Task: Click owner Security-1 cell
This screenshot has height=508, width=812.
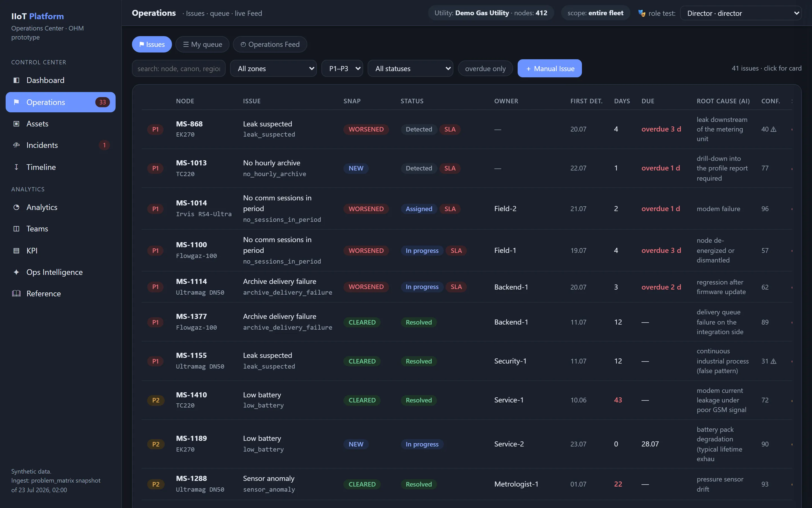Action: pyautogui.click(x=510, y=361)
